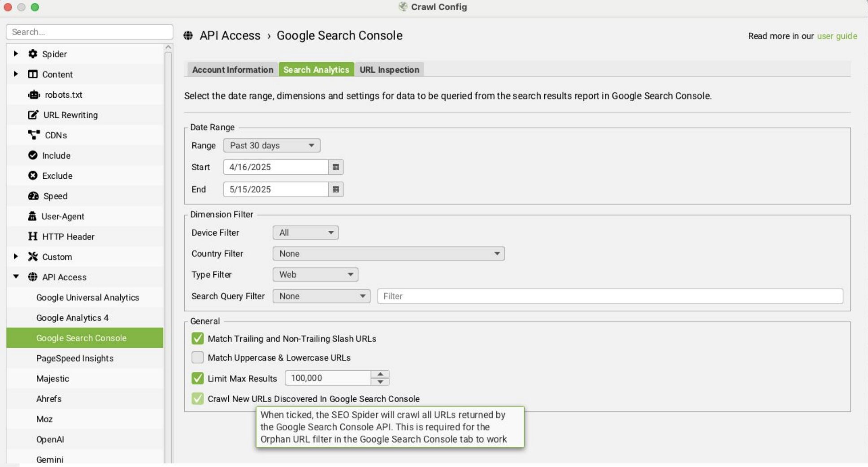Decrease Limit Max Results with down arrow
Screen dimensions: 868x467
[380, 382]
